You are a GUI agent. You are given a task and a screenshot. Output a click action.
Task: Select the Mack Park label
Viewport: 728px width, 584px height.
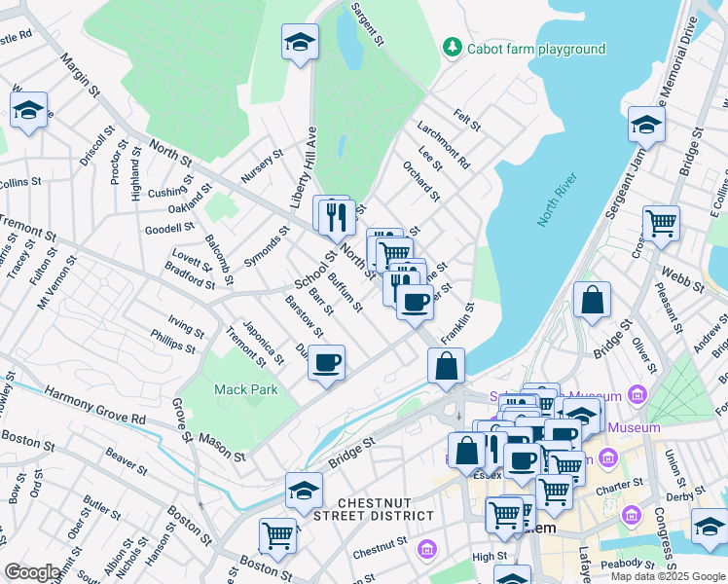pyautogui.click(x=245, y=389)
